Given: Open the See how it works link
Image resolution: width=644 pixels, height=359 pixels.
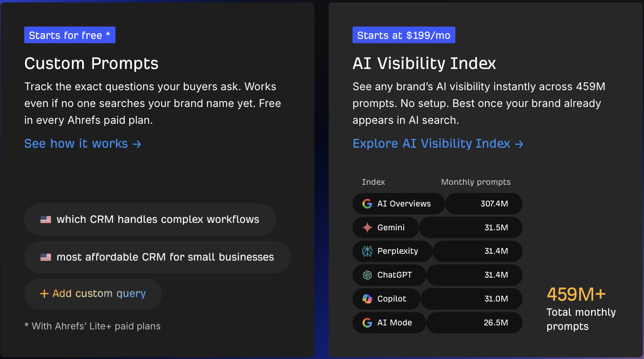Looking at the screenshot, I should (x=83, y=144).
